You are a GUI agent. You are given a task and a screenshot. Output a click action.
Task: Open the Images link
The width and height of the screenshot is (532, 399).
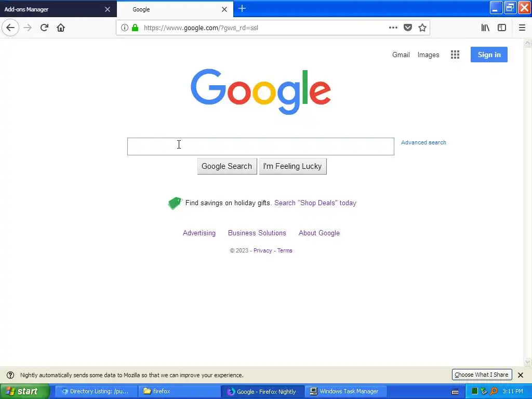pyautogui.click(x=428, y=55)
